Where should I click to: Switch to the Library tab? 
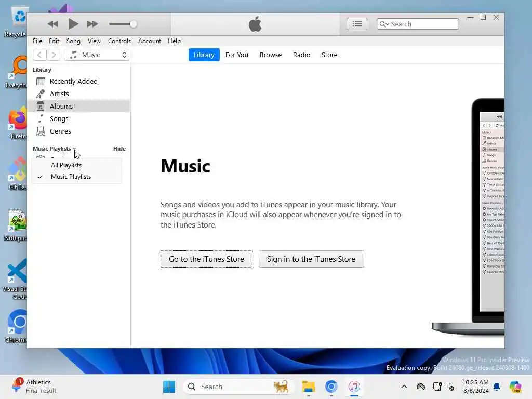tap(204, 55)
